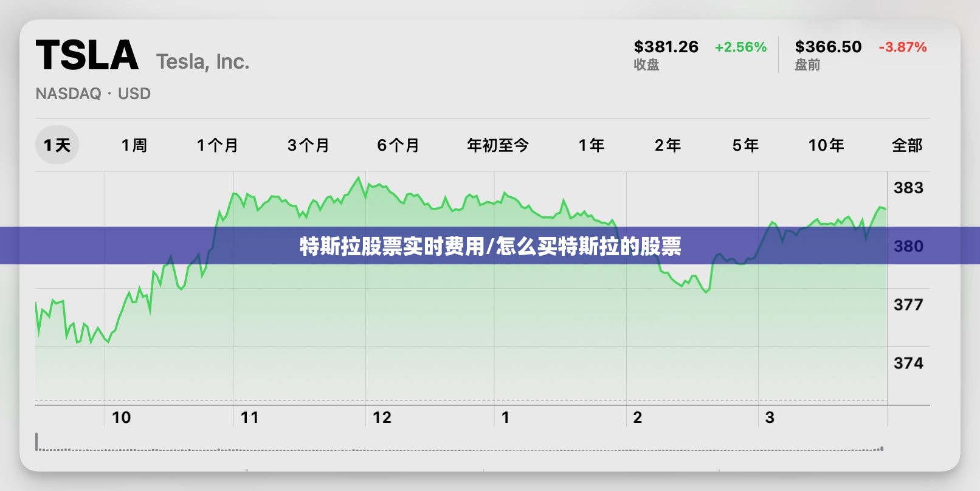
Task: Show 全部 history range
Action: (x=907, y=145)
